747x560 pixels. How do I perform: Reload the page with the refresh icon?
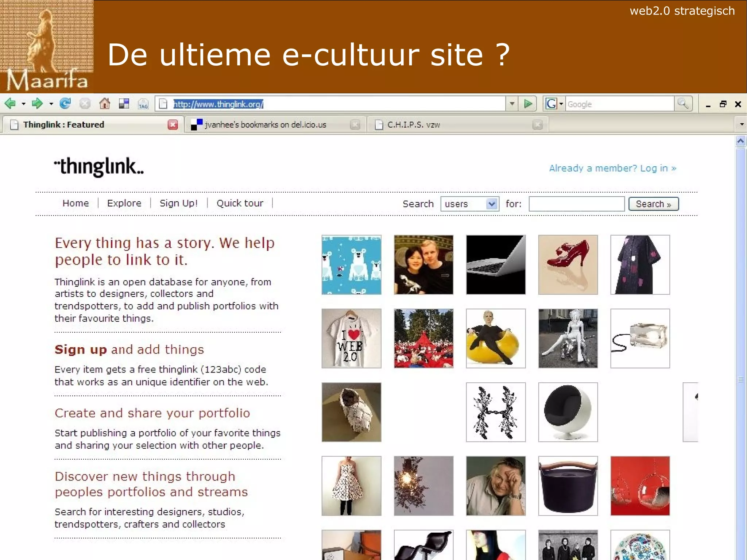pos(65,104)
